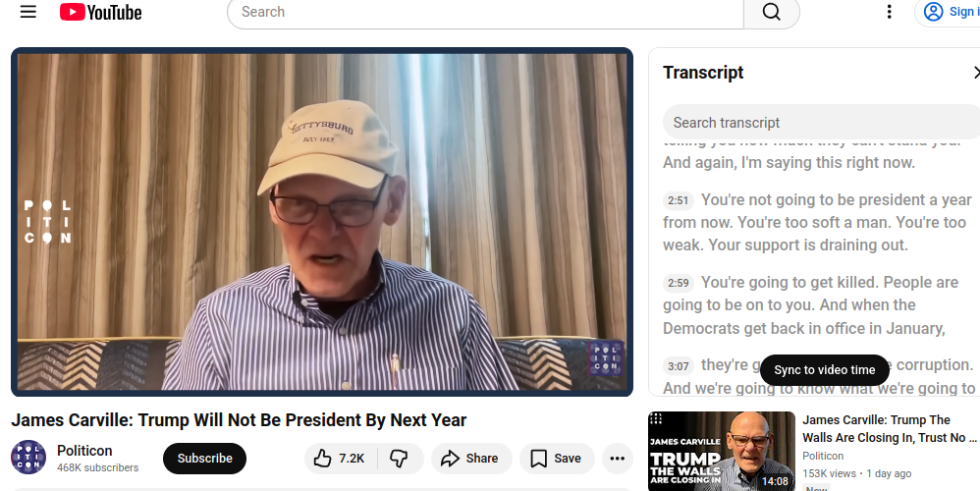Subscribe to the Politicon channel
Image resolution: width=980 pixels, height=491 pixels.
[x=204, y=459]
